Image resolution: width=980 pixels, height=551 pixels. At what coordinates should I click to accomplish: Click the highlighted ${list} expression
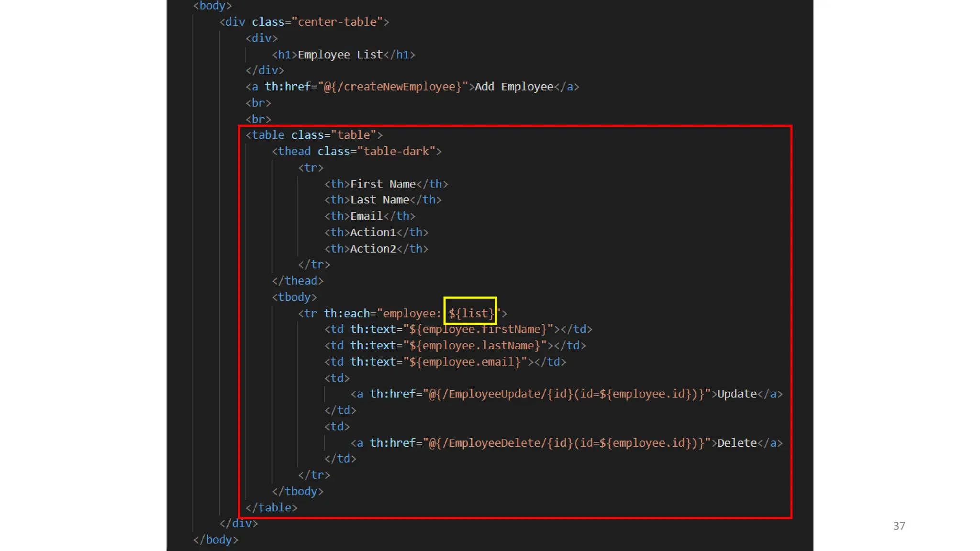tap(470, 313)
